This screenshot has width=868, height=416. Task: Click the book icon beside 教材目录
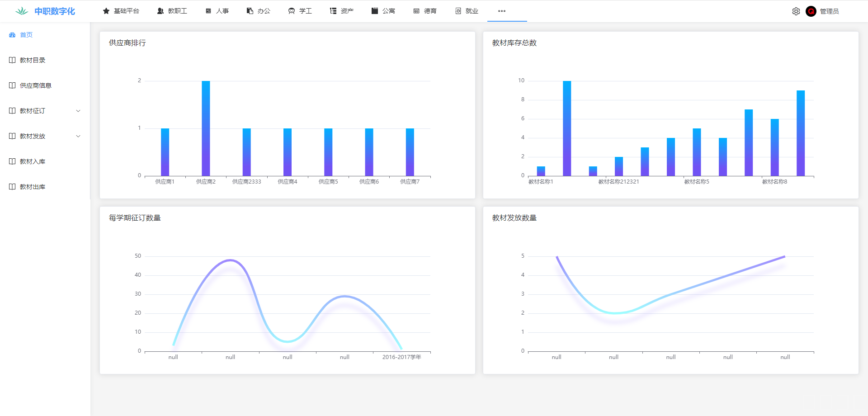(x=12, y=60)
